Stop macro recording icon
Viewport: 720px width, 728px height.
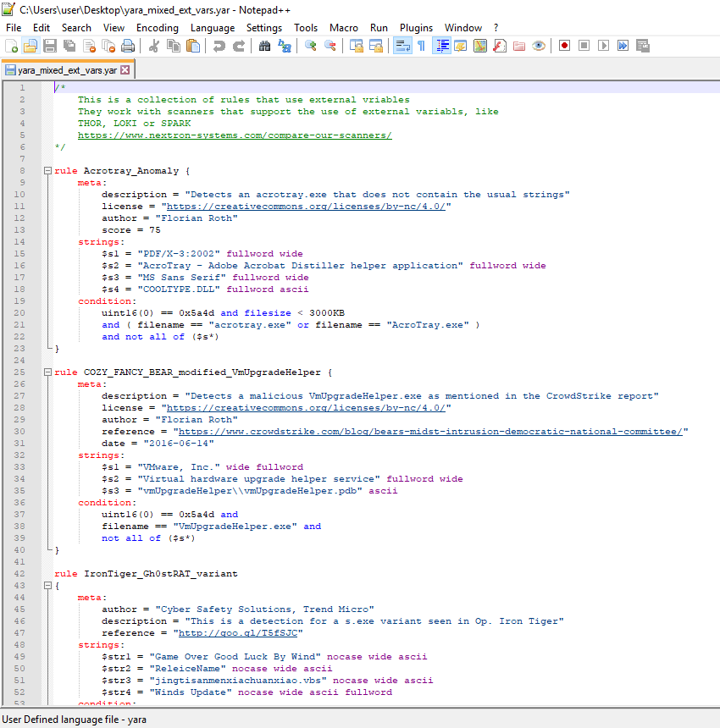[584, 46]
